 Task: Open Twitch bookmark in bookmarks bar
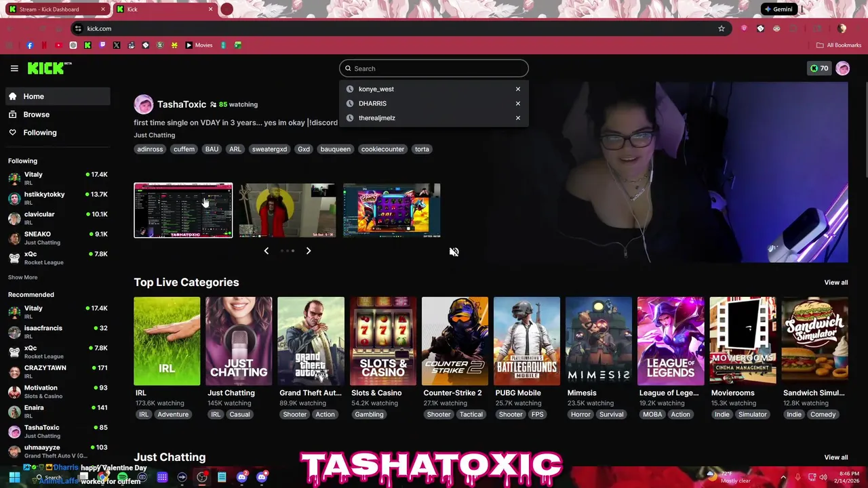[x=102, y=45]
